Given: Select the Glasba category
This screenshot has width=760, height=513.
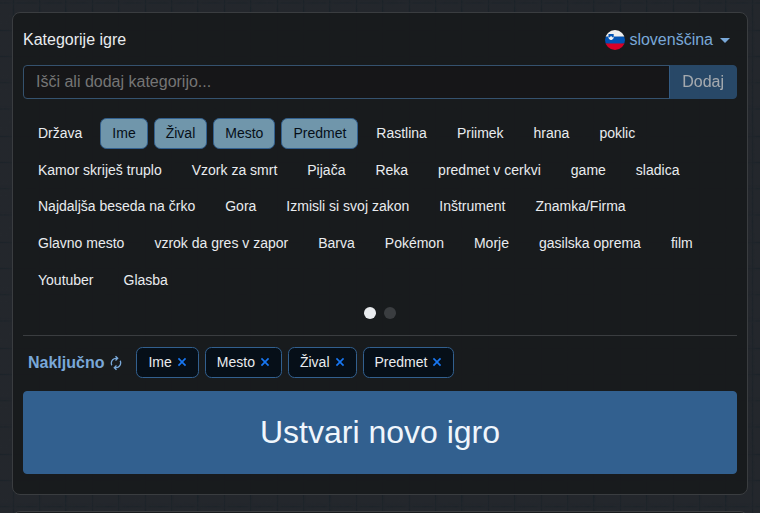Looking at the screenshot, I should pyautogui.click(x=145, y=280).
